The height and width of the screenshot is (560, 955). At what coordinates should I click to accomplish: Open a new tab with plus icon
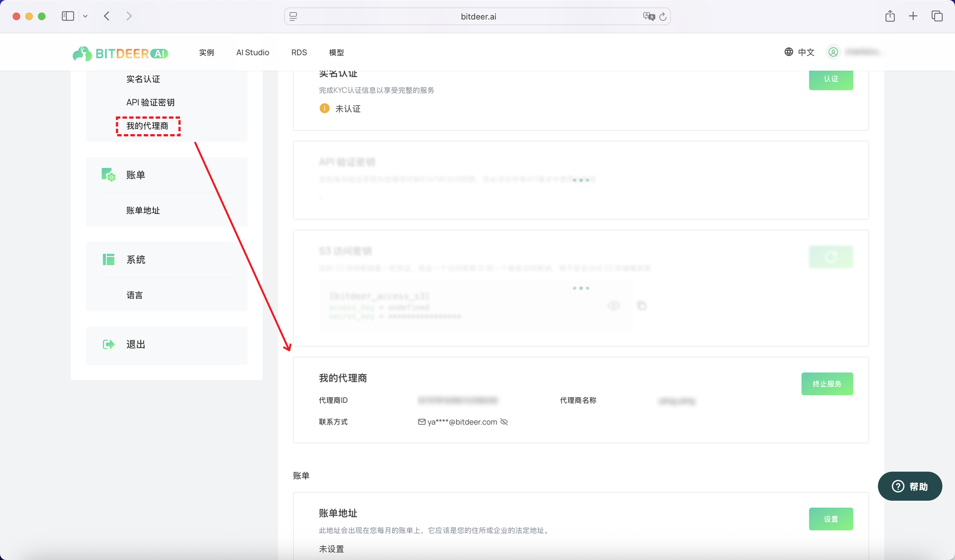913,16
